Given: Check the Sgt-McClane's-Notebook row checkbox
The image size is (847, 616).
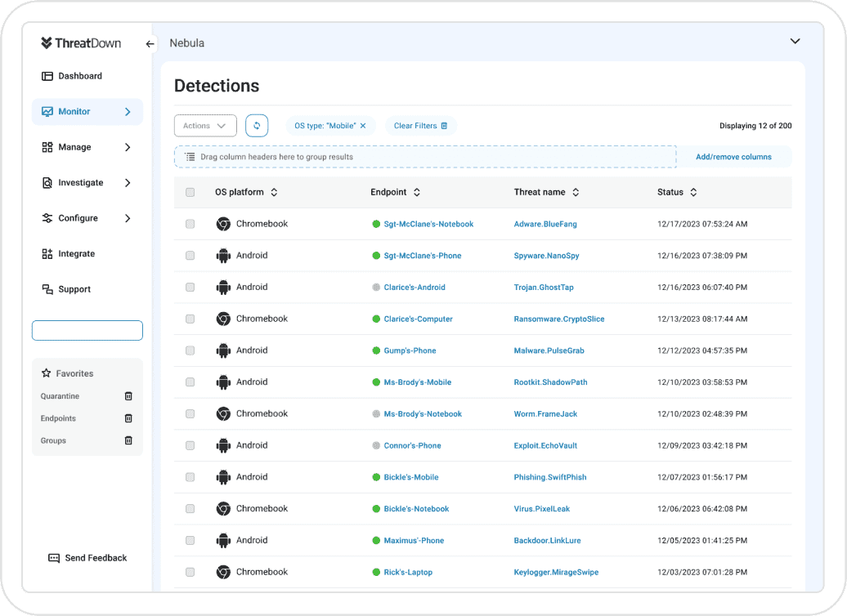Looking at the screenshot, I should pos(190,224).
